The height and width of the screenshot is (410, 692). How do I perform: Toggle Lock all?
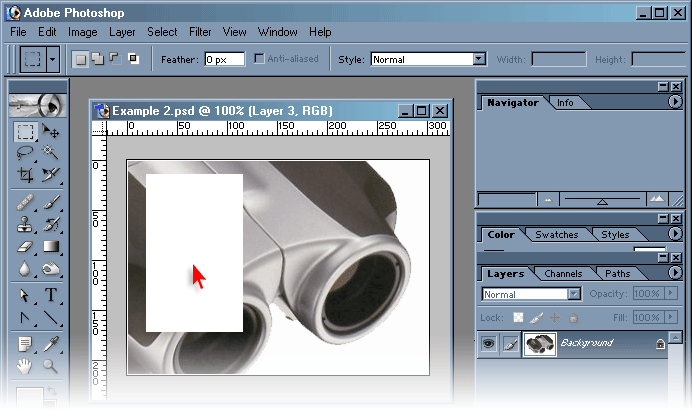tap(573, 318)
